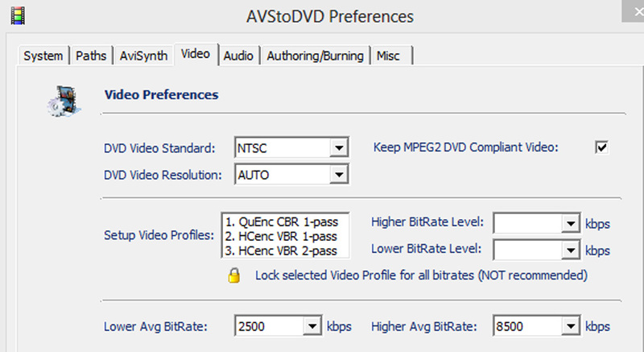
Task: Select QuEnc CBR 1-pass profile
Action: tap(281, 222)
